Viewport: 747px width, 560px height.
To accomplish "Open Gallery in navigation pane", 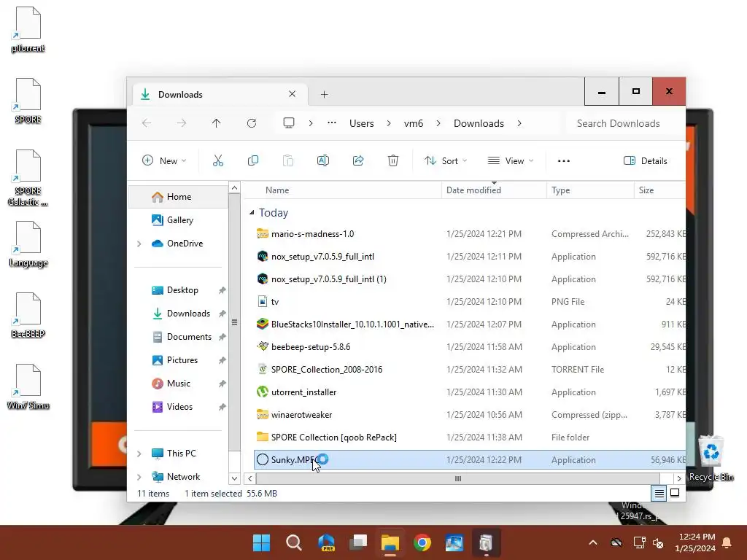I will click(178, 220).
